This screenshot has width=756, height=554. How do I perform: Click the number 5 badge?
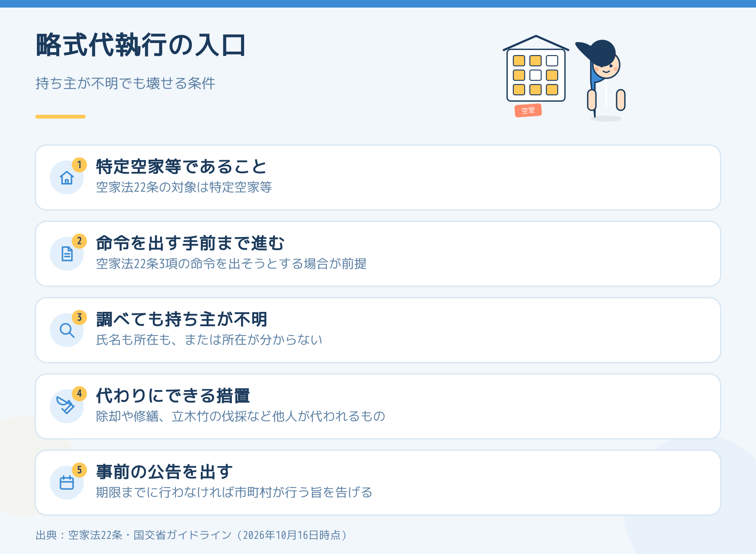tap(79, 470)
